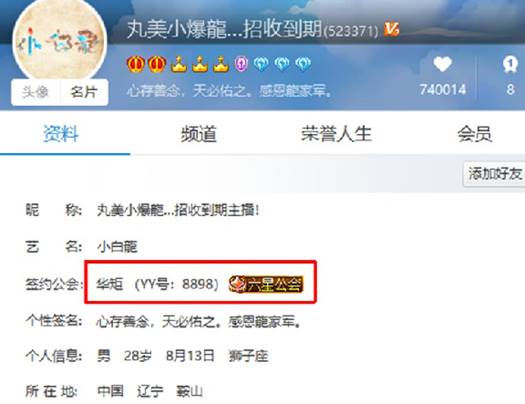Click the medal ribbon icon
This screenshot has height=404, width=525.
point(510,64)
